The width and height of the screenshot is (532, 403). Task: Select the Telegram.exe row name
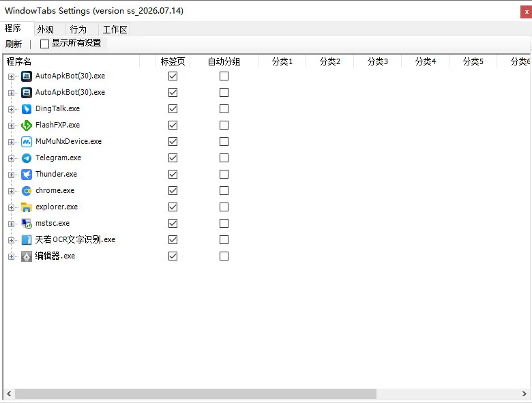pyautogui.click(x=59, y=158)
